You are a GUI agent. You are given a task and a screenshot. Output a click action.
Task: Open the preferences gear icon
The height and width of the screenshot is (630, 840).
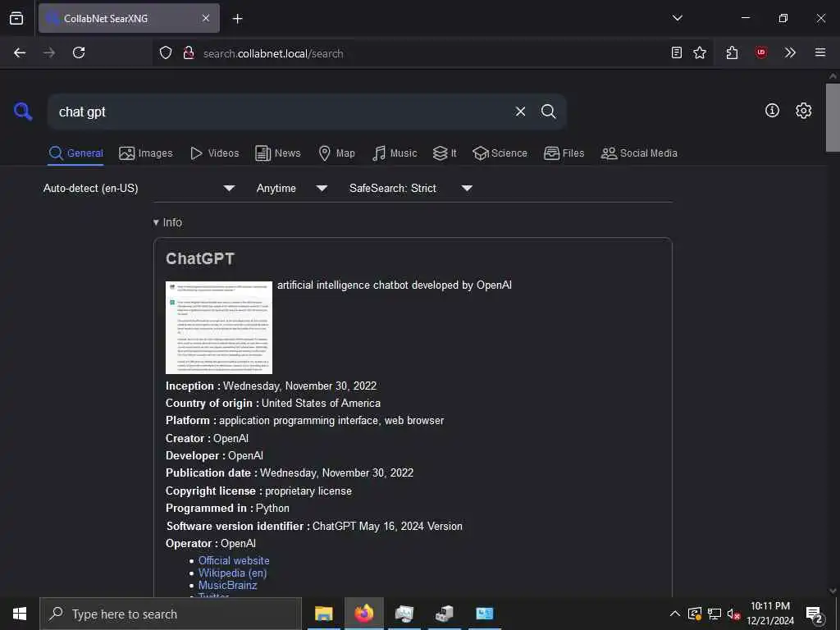[x=804, y=111]
